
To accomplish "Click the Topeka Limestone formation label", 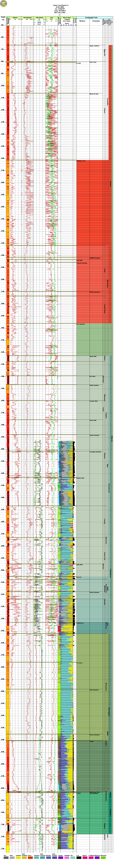I will coord(94,435).
